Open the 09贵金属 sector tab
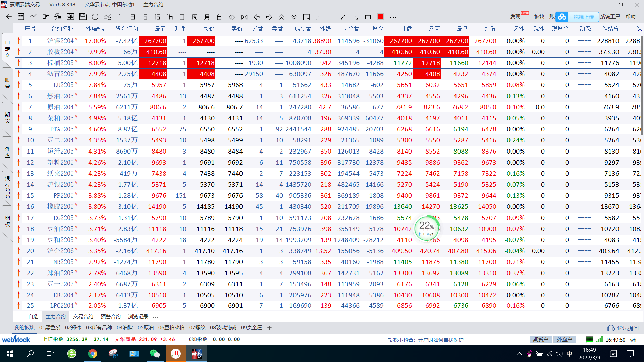Screen dimensions: 644x362 251,328
